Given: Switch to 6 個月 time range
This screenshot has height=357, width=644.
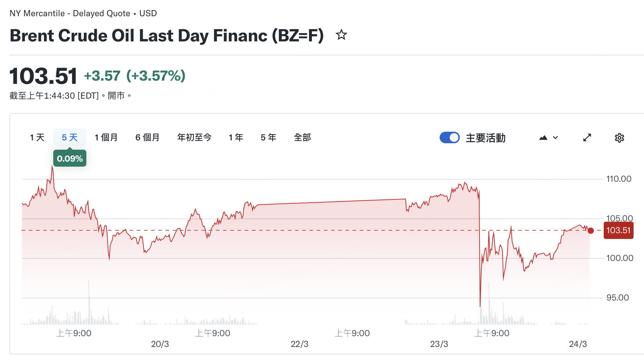Looking at the screenshot, I should pyautogui.click(x=148, y=137).
